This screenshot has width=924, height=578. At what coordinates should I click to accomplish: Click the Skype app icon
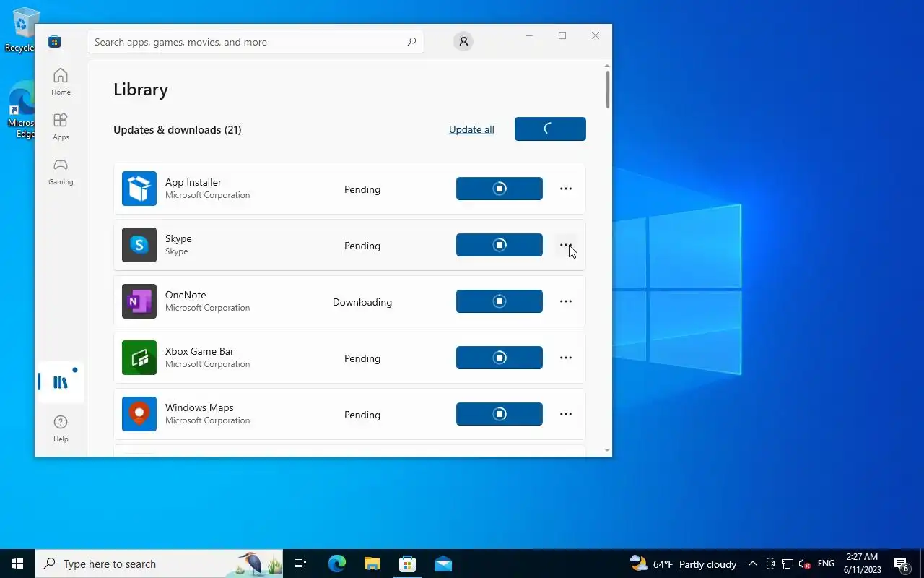[x=139, y=245]
